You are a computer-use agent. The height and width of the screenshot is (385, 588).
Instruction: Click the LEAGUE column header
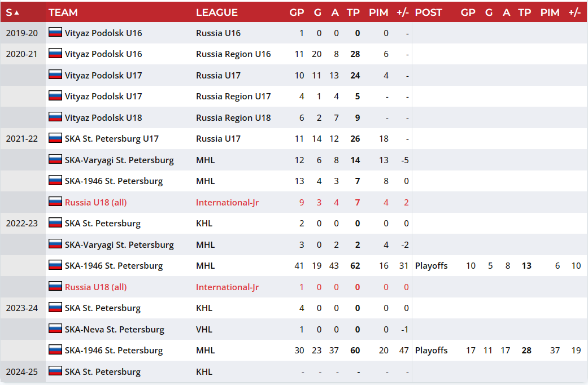[217, 12]
